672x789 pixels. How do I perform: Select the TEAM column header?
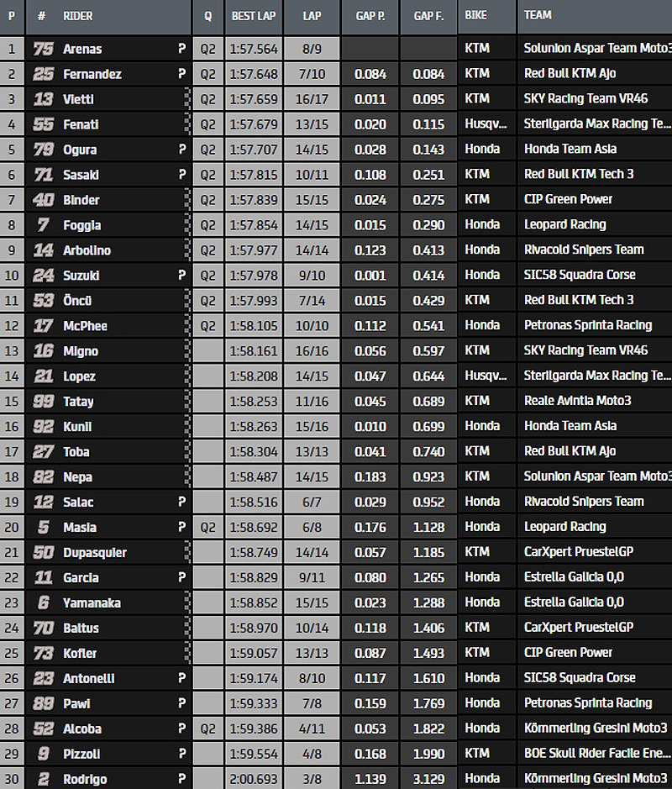(x=538, y=15)
